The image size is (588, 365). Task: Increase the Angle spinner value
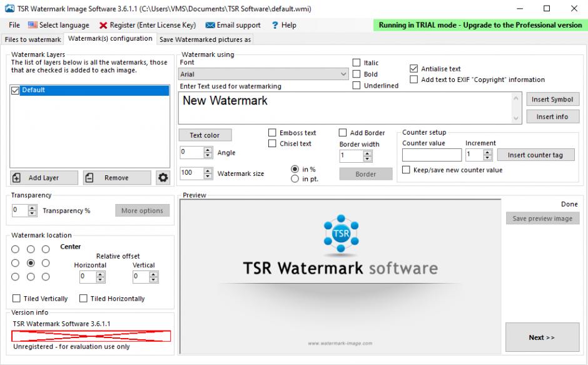click(208, 150)
